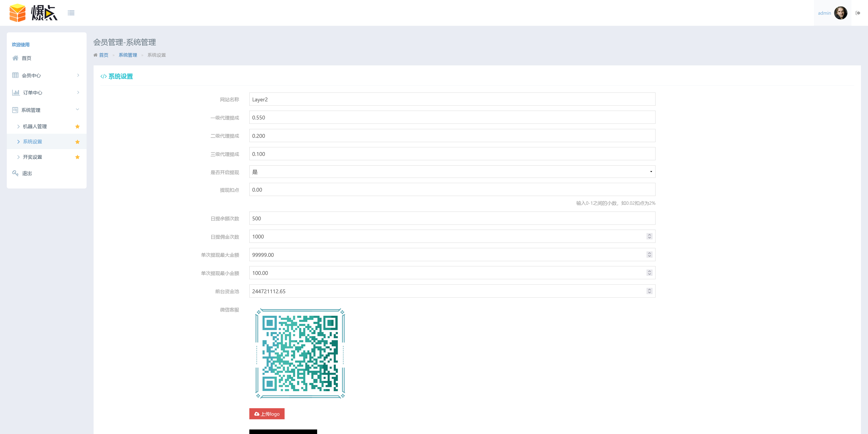Click the star icon next to 系统设置
868x434 pixels.
[78, 142]
